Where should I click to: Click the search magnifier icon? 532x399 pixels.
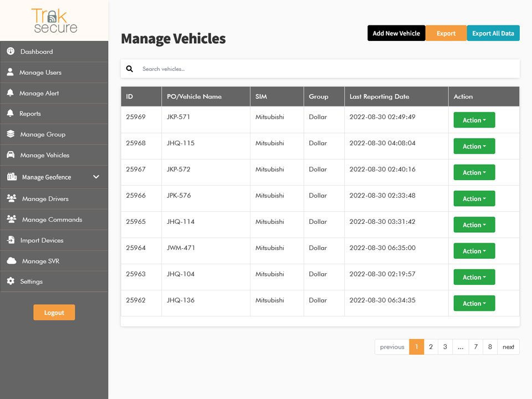pyautogui.click(x=130, y=69)
